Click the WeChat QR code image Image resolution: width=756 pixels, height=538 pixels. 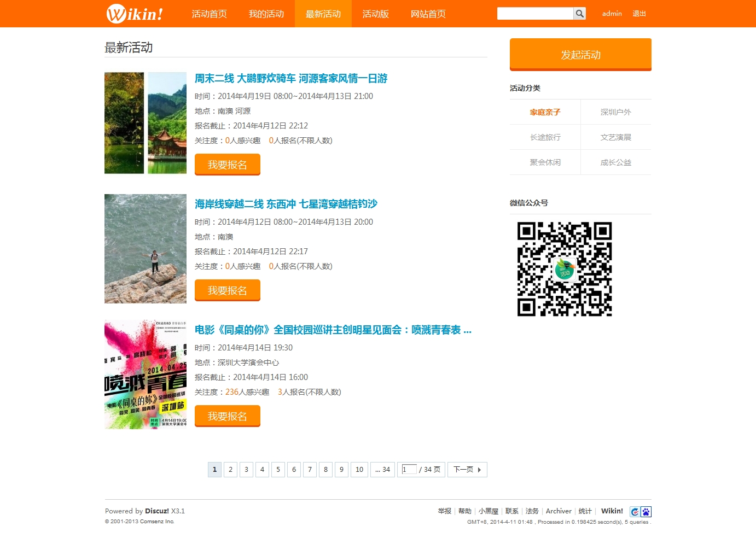(564, 268)
